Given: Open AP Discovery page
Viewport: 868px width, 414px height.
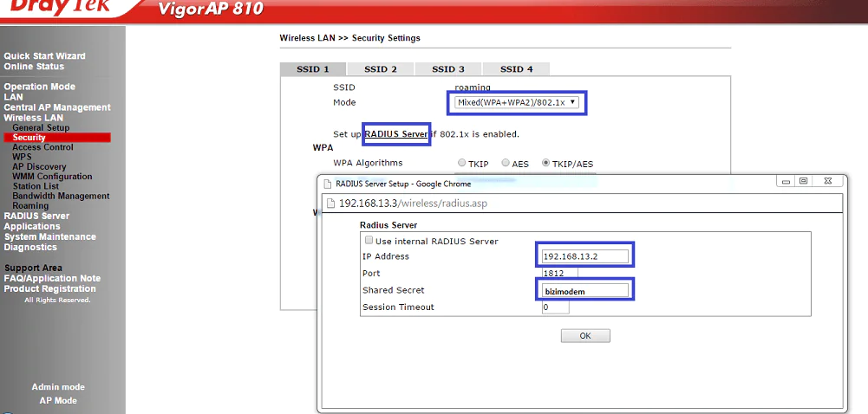Looking at the screenshot, I should coord(39,167).
